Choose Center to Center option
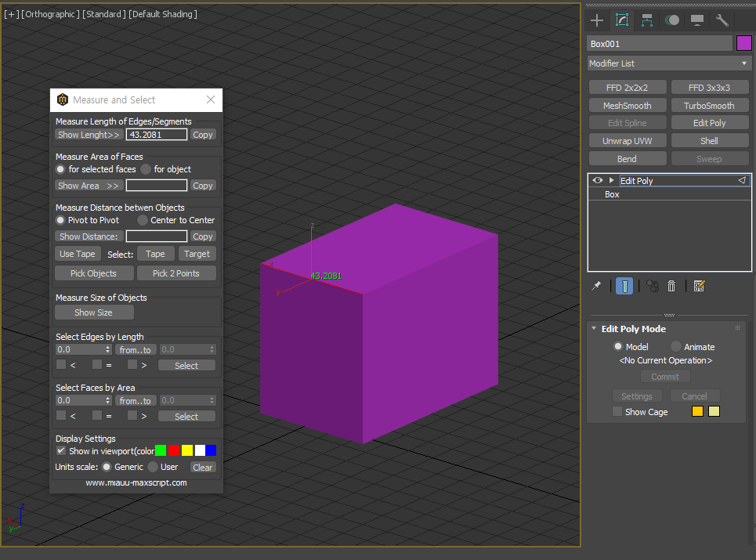Screen dimensions: 756x560 click(143, 220)
